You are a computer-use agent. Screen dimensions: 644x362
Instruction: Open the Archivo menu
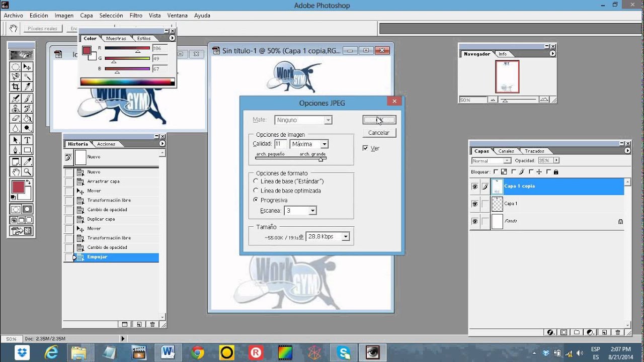(x=14, y=16)
